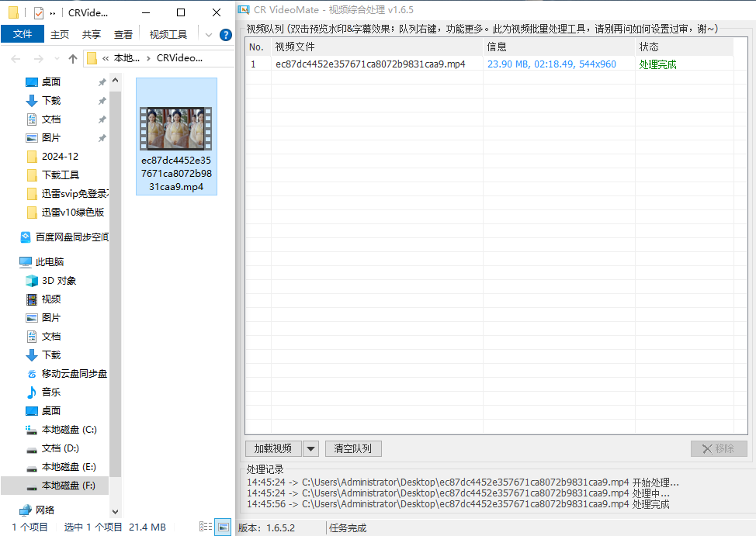The width and height of the screenshot is (756, 536).
Task: Go up one folder level
Action: click(73, 59)
